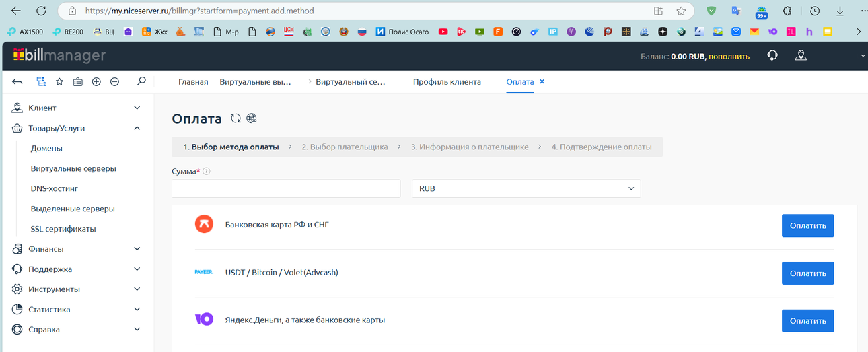Select step 4 Подтверждение оплаты

[602, 147]
